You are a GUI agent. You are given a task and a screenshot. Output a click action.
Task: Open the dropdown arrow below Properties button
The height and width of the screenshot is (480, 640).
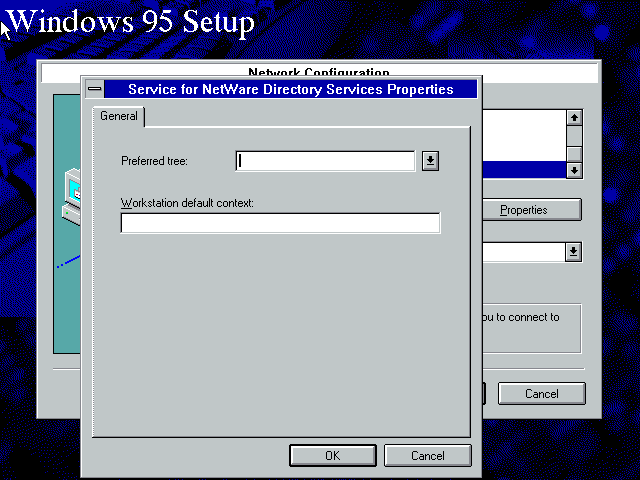(x=573, y=251)
